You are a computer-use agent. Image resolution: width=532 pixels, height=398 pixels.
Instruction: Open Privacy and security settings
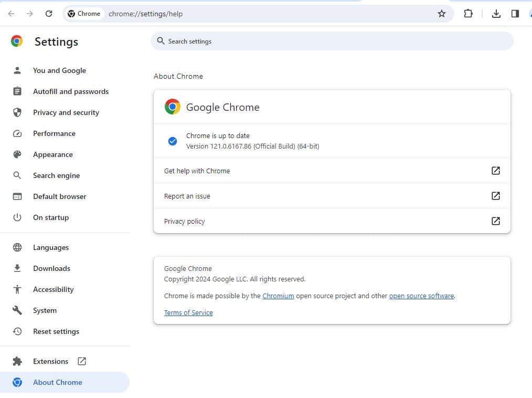pos(66,112)
